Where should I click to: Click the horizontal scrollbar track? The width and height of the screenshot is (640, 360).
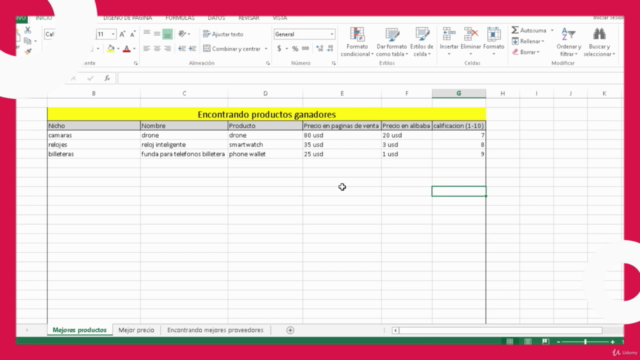tap(501, 330)
